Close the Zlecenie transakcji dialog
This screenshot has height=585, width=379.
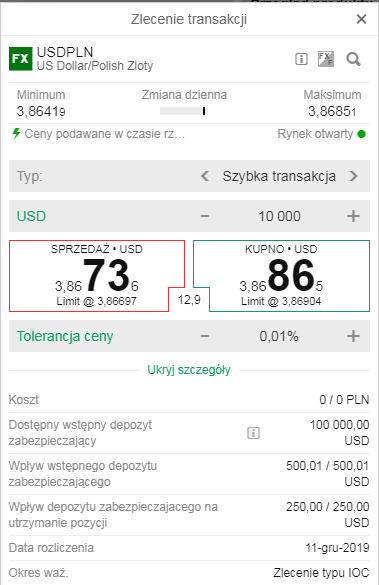[x=361, y=19]
